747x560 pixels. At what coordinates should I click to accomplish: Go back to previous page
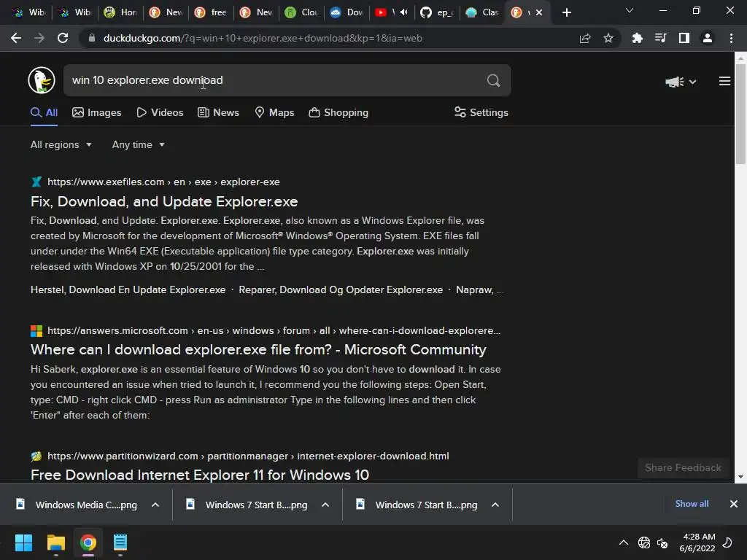pyautogui.click(x=16, y=38)
